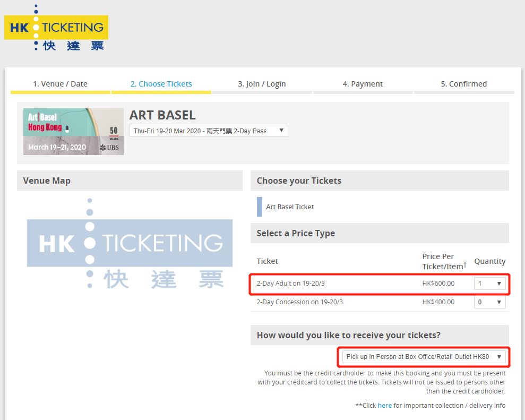Viewport: 525px width, 420px height.
Task: Click the HK$400.00 price text
Action: [438, 302]
